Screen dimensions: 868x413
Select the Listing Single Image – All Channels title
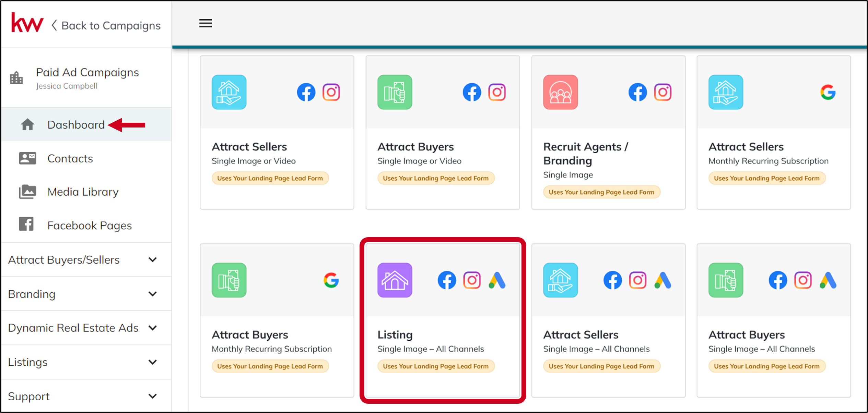click(395, 335)
